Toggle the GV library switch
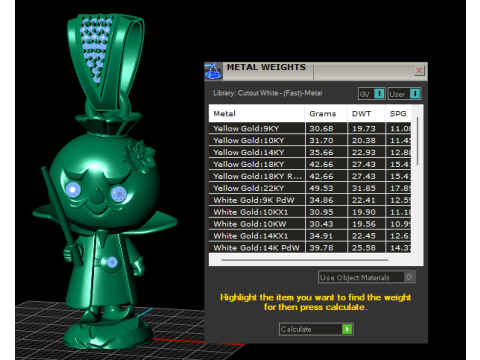This screenshot has height=360, width=480. point(372,94)
